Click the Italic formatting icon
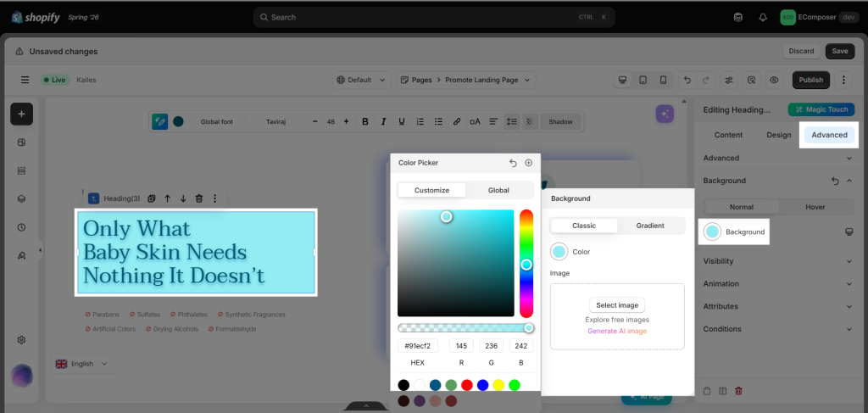The width and height of the screenshot is (868, 413). [x=383, y=122]
